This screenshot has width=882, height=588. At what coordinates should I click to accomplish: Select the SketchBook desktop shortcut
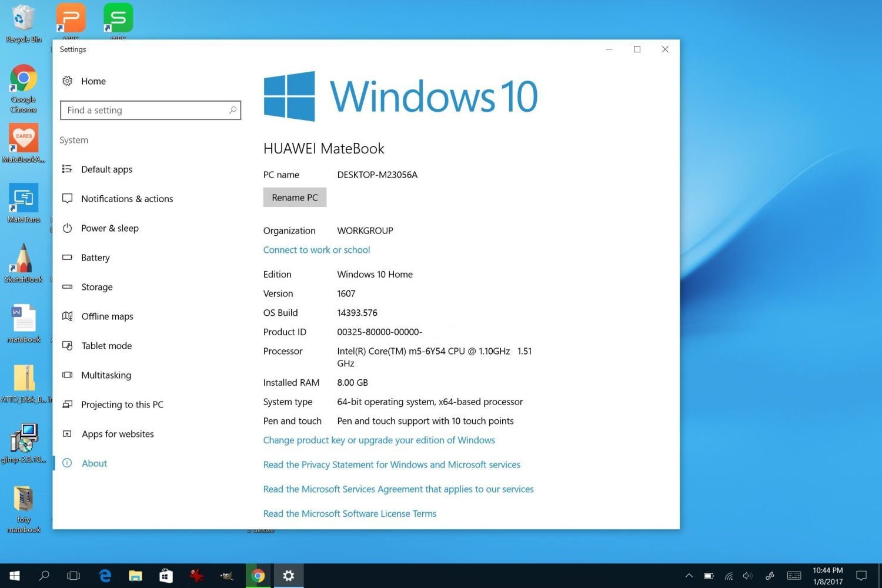click(24, 263)
